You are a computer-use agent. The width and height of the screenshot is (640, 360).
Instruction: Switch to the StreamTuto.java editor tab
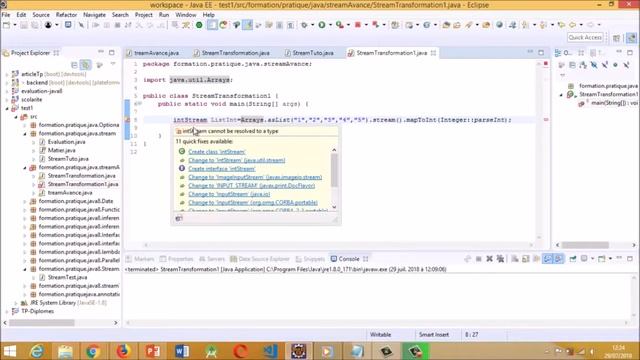point(313,53)
